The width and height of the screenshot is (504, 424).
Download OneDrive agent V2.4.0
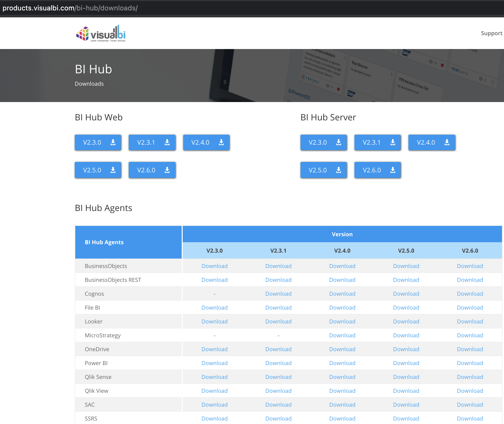click(x=342, y=349)
